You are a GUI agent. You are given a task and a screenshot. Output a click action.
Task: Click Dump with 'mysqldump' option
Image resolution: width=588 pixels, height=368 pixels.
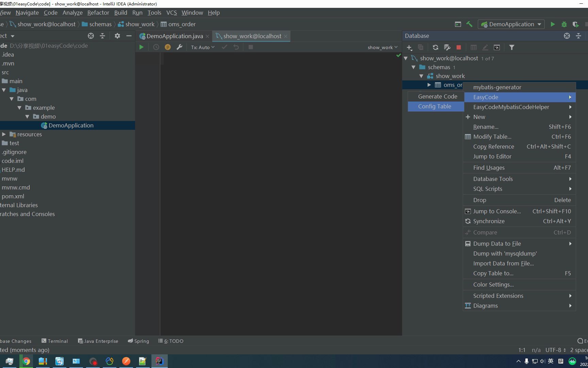coord(520,254)
